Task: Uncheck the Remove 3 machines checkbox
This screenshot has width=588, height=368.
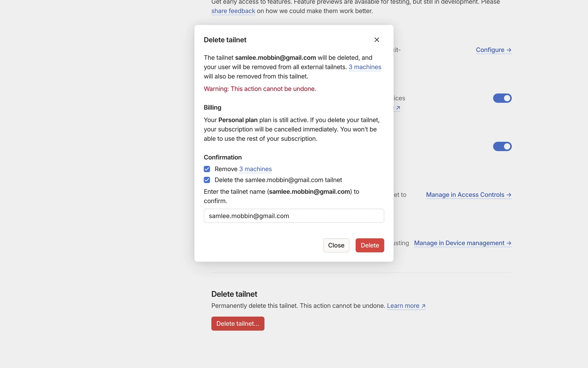Action: pyautogui.click(x=207, y=169)
